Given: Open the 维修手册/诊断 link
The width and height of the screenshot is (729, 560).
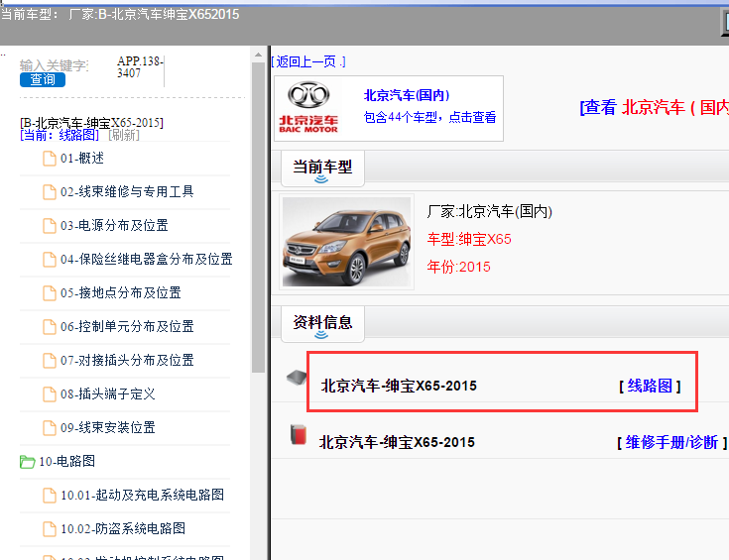Looking at the screenshot, I should (671, 442).
